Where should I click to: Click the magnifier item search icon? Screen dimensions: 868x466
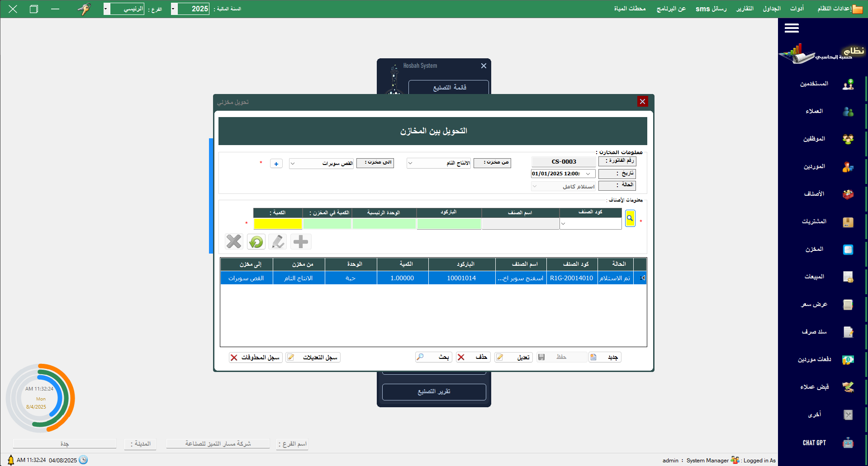click(630, 218)
